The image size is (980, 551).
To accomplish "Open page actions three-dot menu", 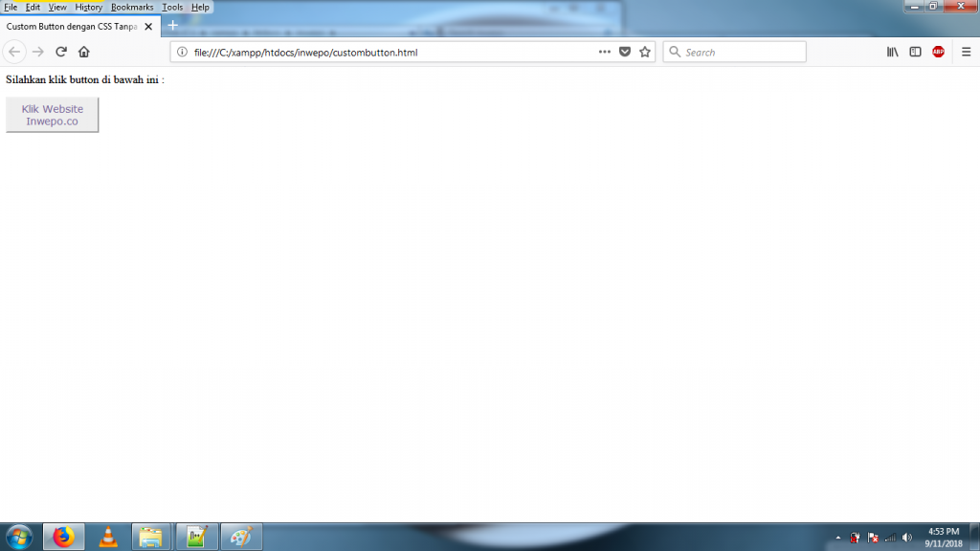I will coord(605,52).
